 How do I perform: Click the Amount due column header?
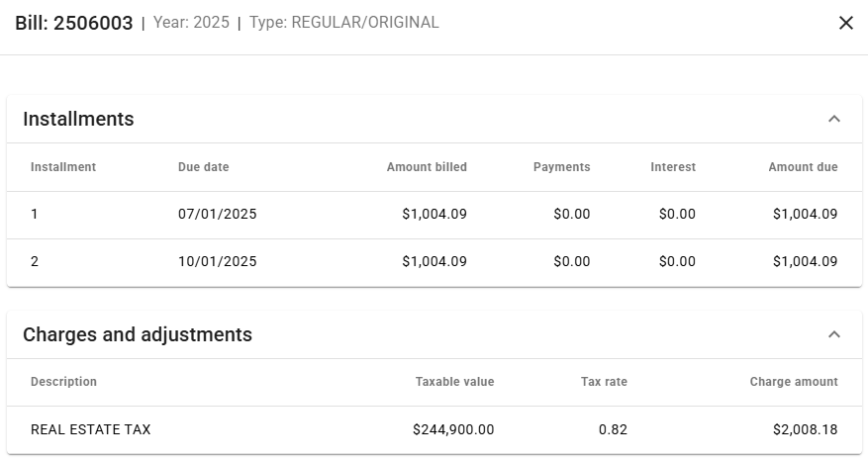coord(803,167)
